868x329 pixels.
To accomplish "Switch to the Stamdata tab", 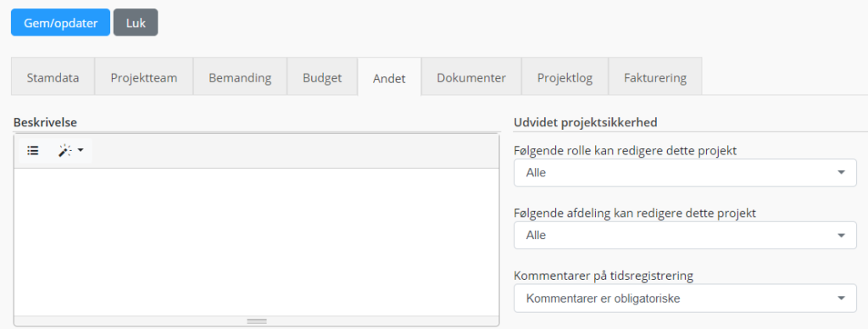I will (x=53, y=77).
